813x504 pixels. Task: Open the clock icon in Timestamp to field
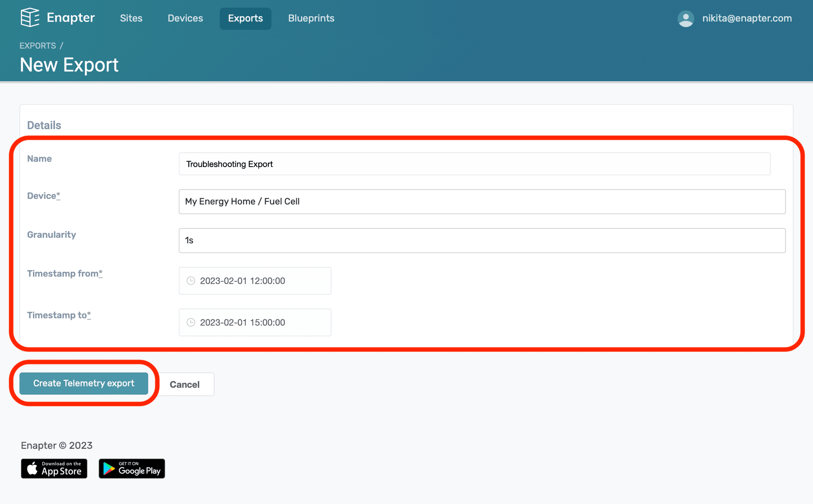(191, 322)
